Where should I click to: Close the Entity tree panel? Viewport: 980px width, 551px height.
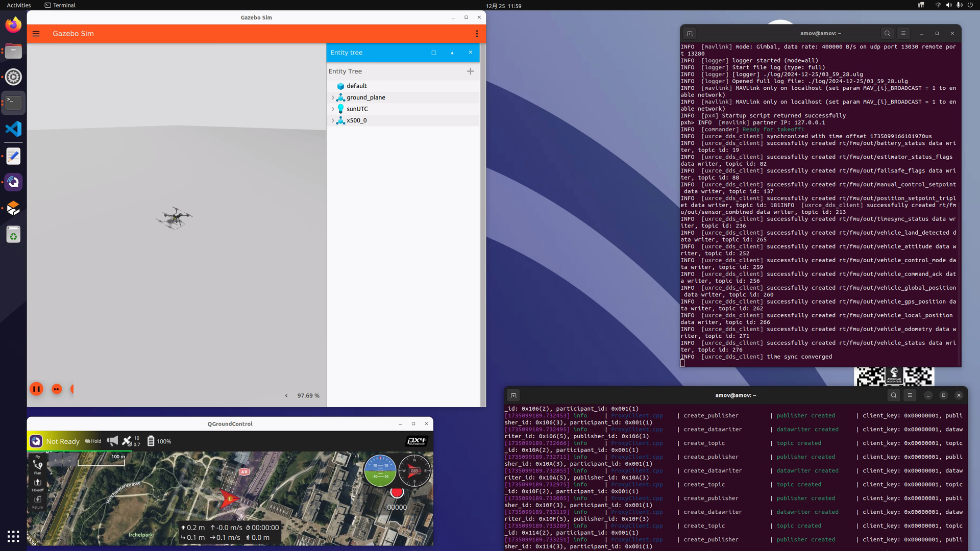coord(471,53)
